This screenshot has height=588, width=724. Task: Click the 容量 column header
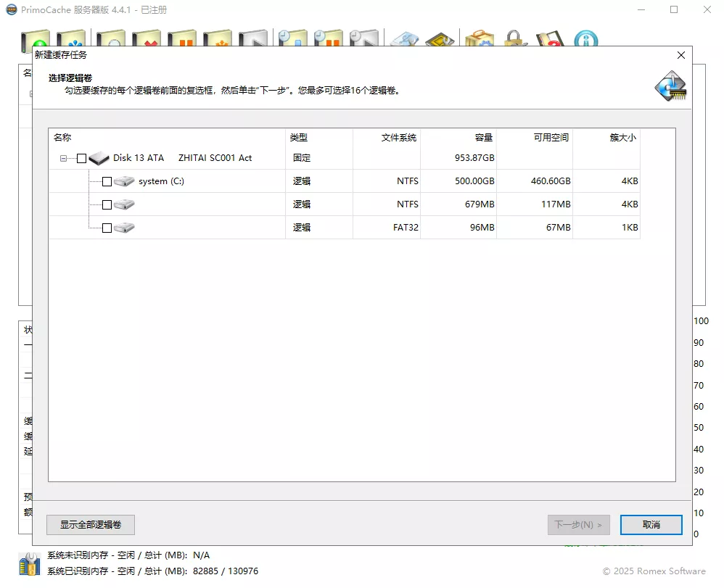(484, 138)
